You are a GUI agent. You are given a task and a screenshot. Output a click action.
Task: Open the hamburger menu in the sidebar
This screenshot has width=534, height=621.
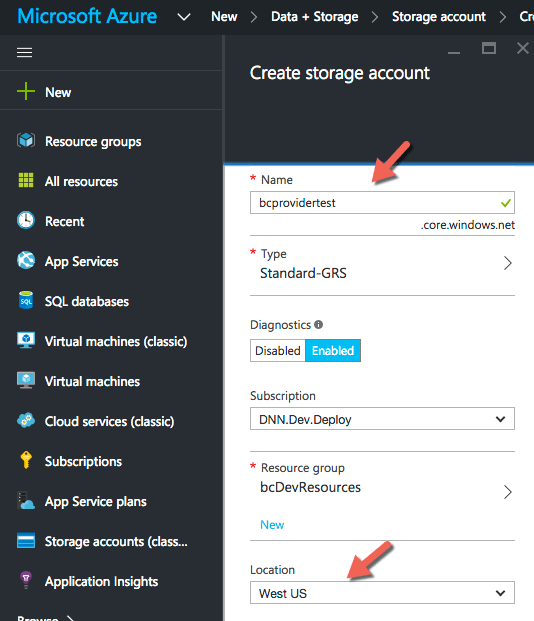pyautogui.click(x=25, y=53)
